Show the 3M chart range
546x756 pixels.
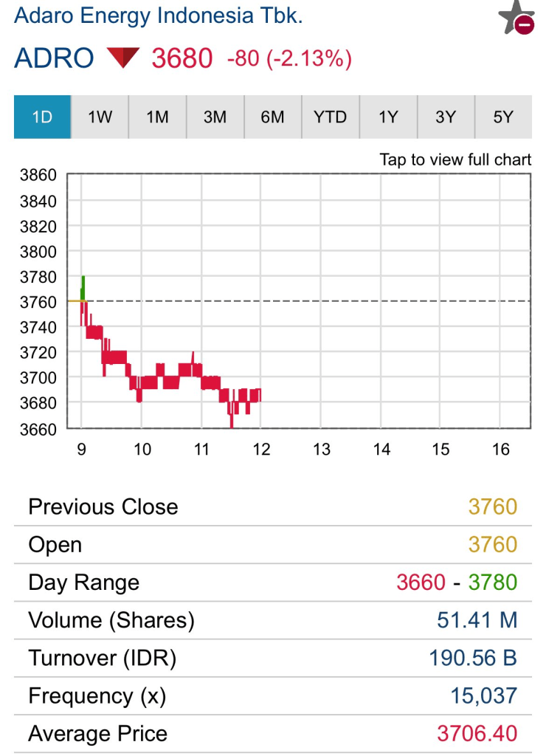coord(215,117)
